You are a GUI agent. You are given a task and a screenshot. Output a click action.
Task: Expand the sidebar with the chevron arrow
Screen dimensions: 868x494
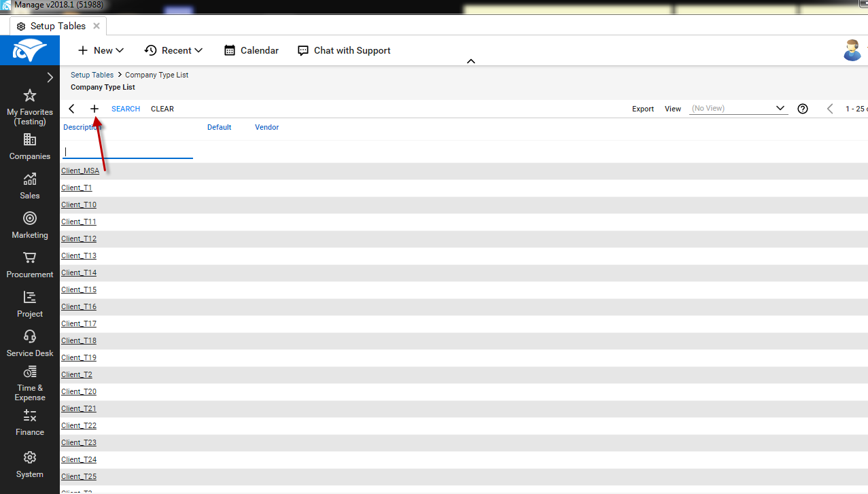pyautogui.click(x=50, y=77)
